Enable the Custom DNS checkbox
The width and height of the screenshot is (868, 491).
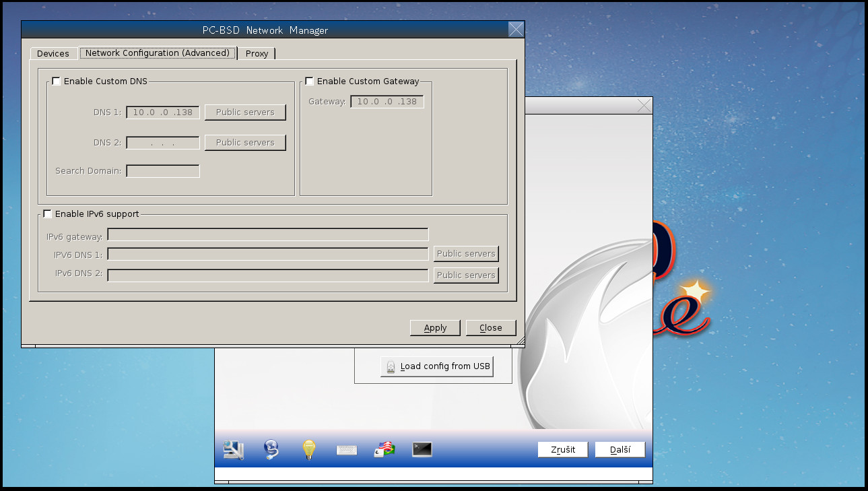coord(57,81)
